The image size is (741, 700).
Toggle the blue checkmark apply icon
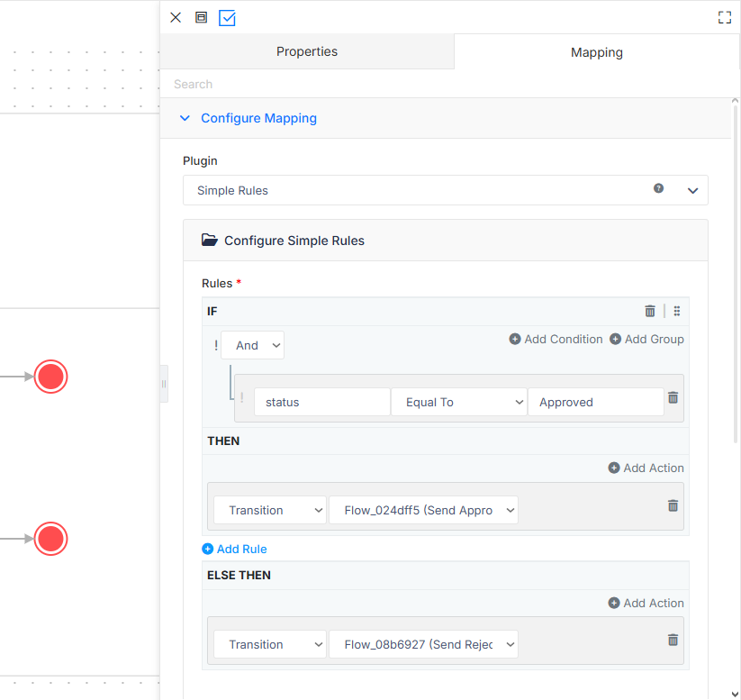227,18
